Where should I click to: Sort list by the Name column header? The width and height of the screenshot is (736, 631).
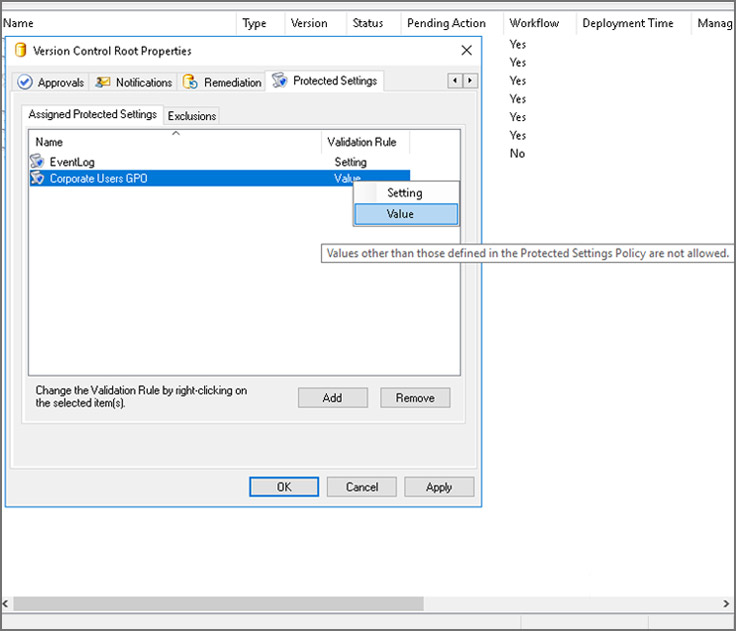click(x=175, y=142)
